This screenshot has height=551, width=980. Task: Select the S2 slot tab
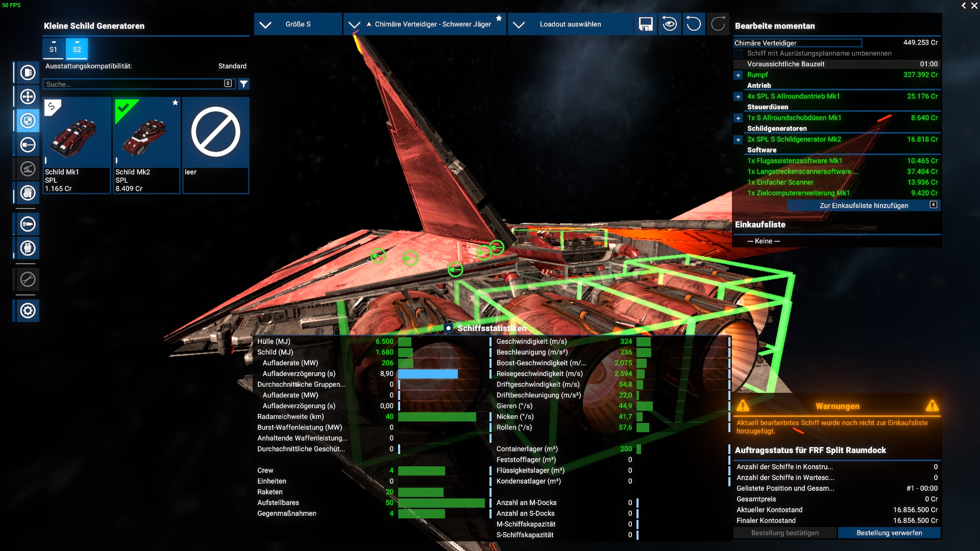(x=77, y=49)
